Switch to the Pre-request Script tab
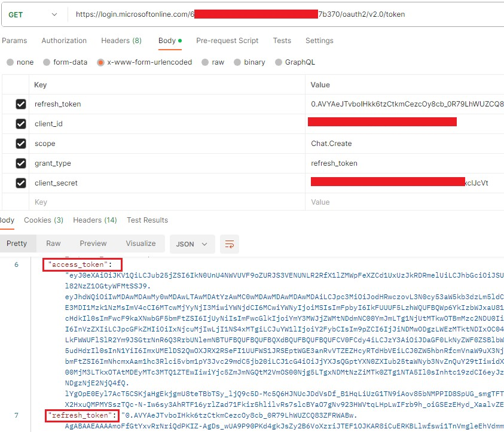 click(227, 41)
